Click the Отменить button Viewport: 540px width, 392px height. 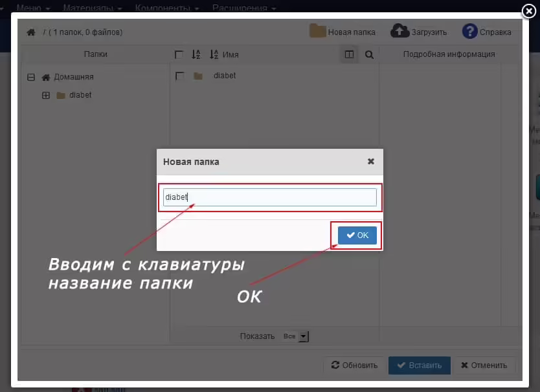coord(484,365)
